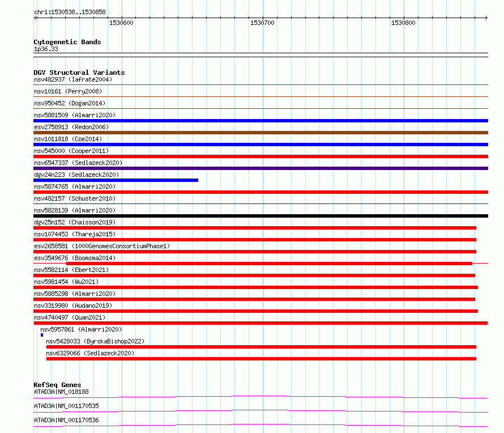Open variant nsv950452 (Dogan2014)

pyautogui.click(x=70, y=103)
